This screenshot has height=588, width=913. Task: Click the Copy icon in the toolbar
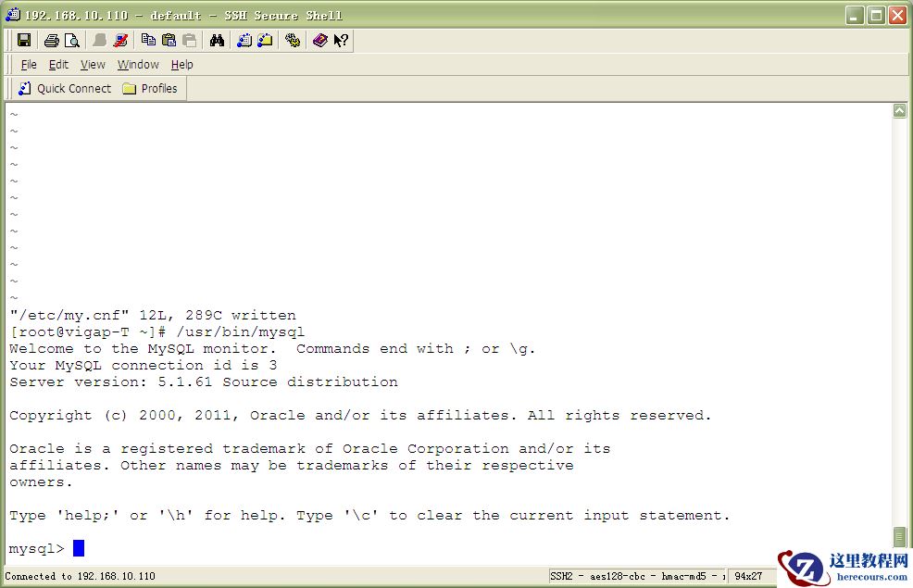pos(148,40)
